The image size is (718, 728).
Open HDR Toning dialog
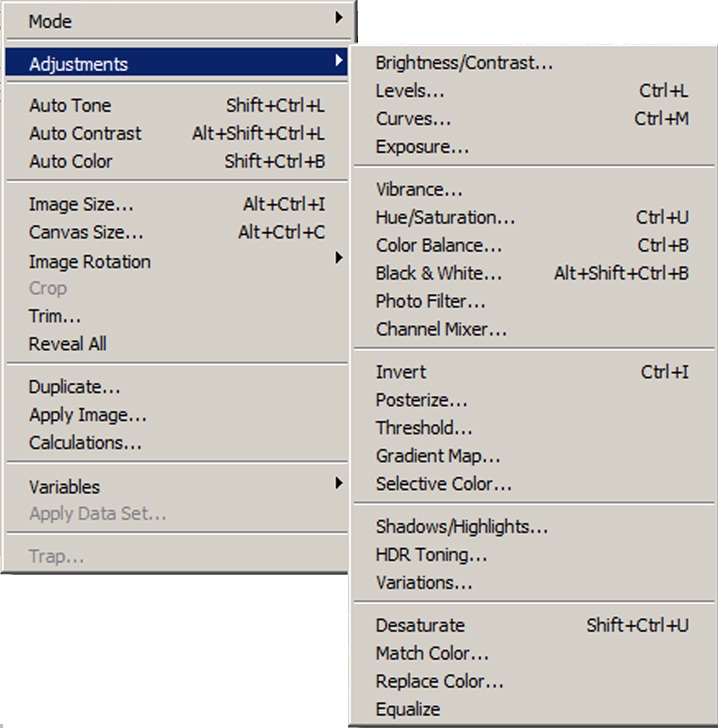coord(431,555)
